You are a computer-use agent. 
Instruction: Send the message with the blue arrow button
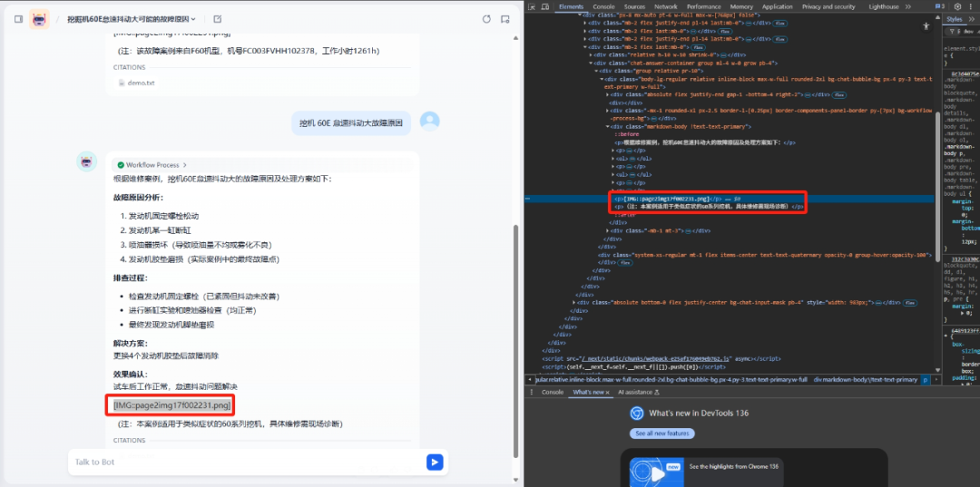[x=435, y=462]
